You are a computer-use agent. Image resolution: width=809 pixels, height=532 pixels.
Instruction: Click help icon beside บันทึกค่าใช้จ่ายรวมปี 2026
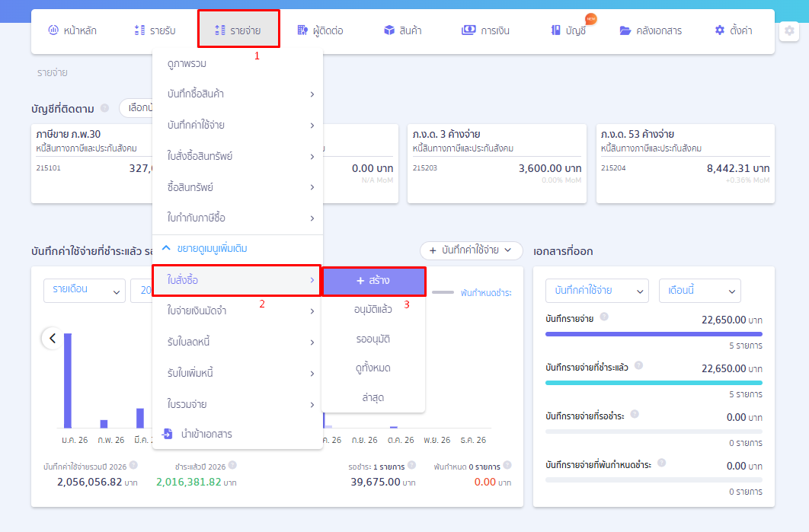[133, 465]
